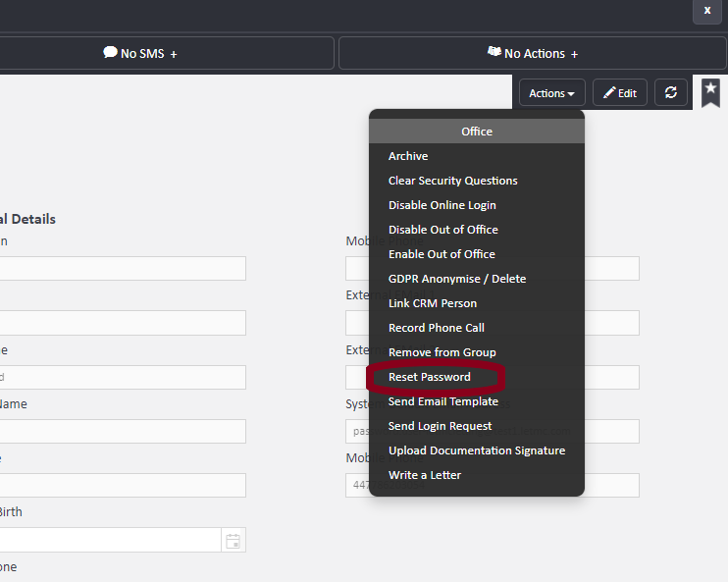Select Upload Documentation Signature

pos(476,450)
